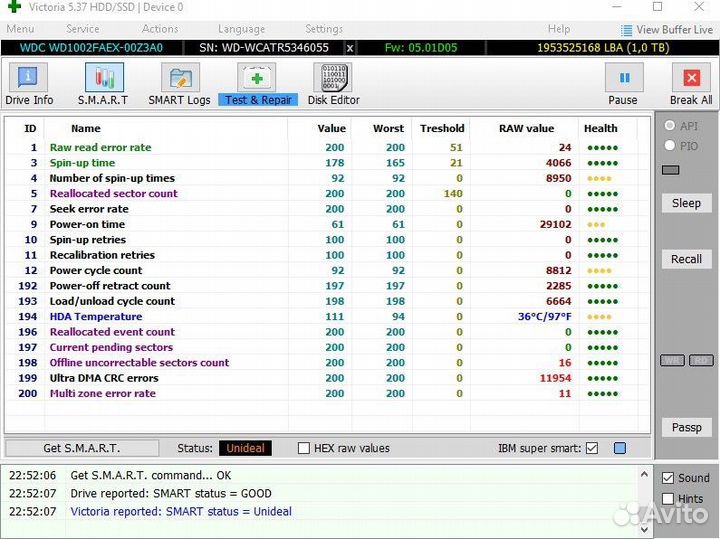Open the Drive Info panel
Viewport: 720px width, 539px height.
(x=29, y=84)
